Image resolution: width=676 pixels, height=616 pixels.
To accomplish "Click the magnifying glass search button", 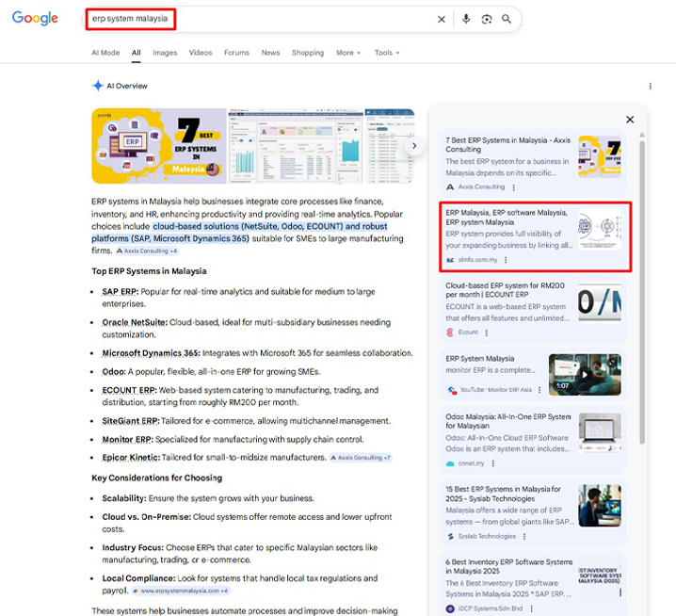I will [507, 19].
